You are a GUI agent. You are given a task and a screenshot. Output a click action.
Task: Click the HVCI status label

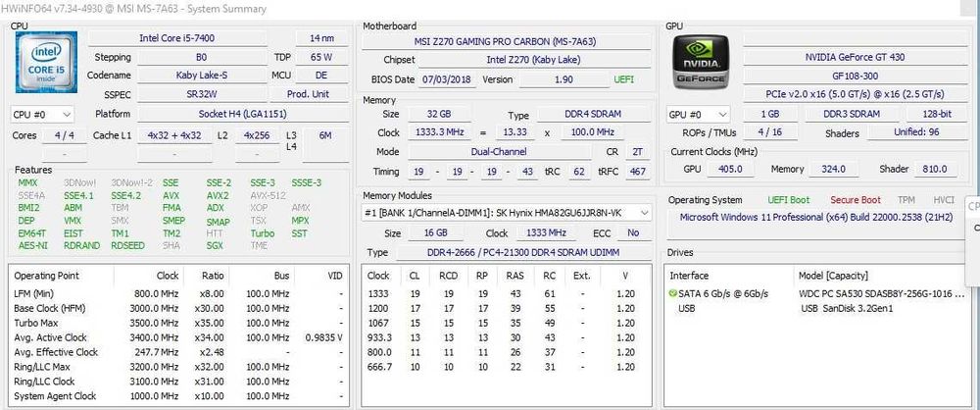[944, 200]
